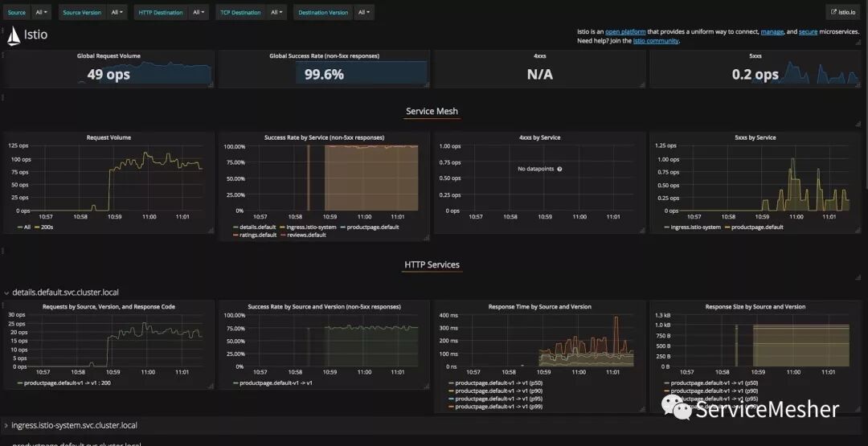The height and width of the screenshot is (446, 868).
Task: Open color picker for p95 Response Time swatch
Action: point(451,399)
